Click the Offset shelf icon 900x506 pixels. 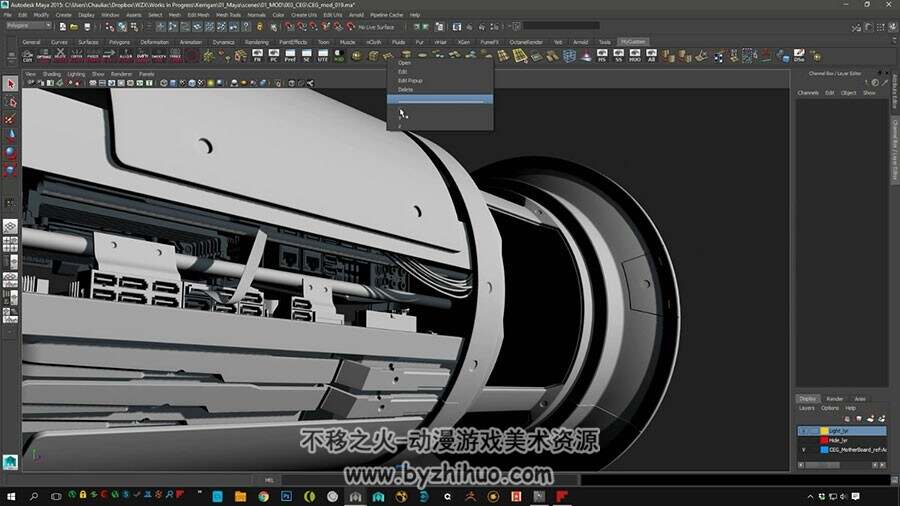click(x=44, y=56)
